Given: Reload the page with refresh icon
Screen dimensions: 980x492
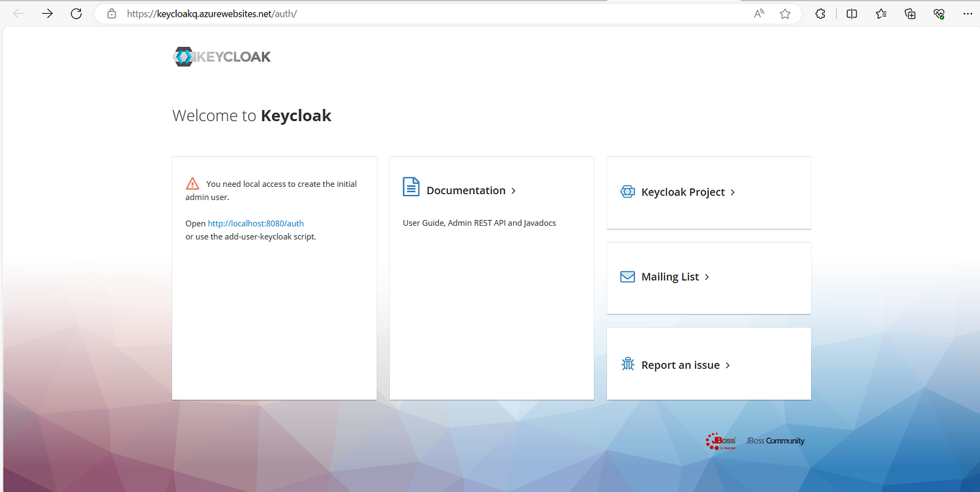Looking at the screenshot, I should click(x=76, y=14).
